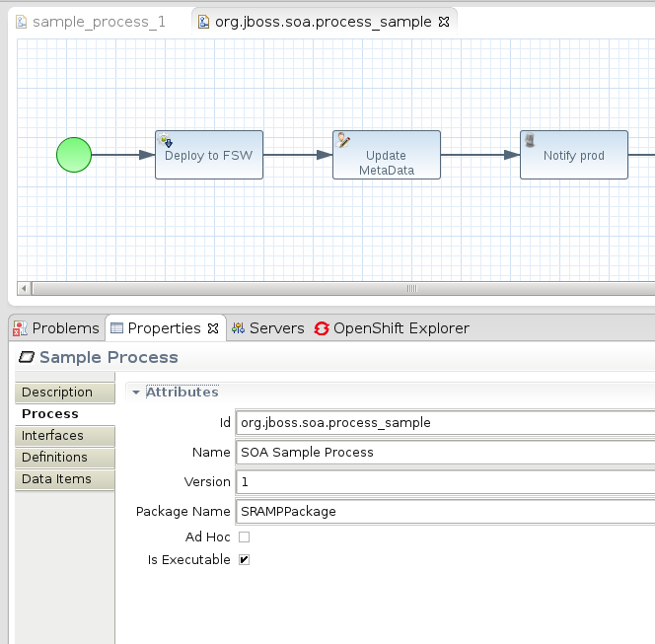Select the Deploy to FSW task node
Screen dimensions: 655x644
209,155
